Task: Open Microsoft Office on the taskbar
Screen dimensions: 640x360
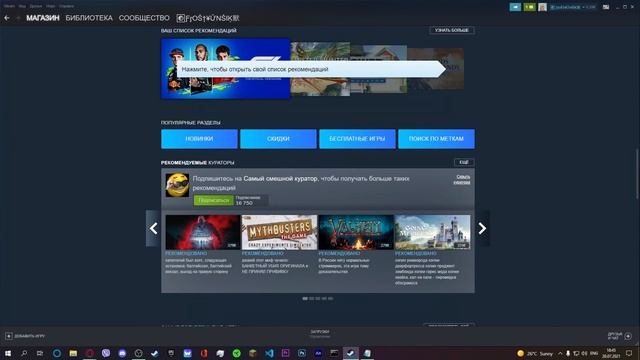Action: point(204,353)
